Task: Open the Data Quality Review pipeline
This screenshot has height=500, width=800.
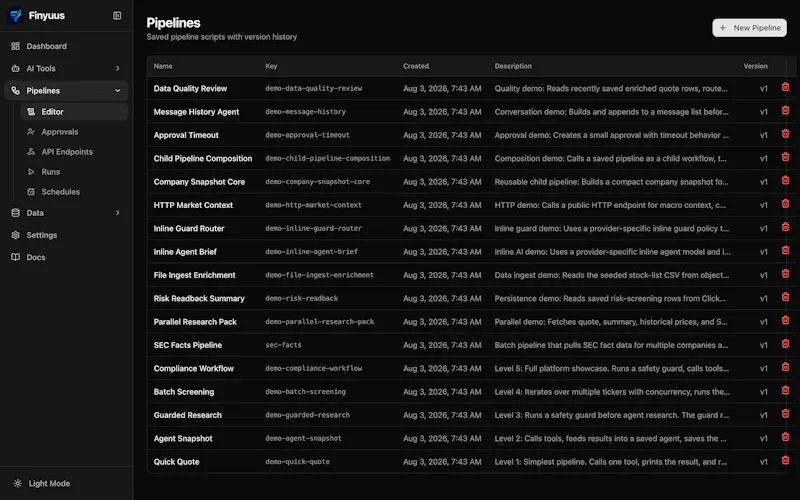Action: click(190, 88)
